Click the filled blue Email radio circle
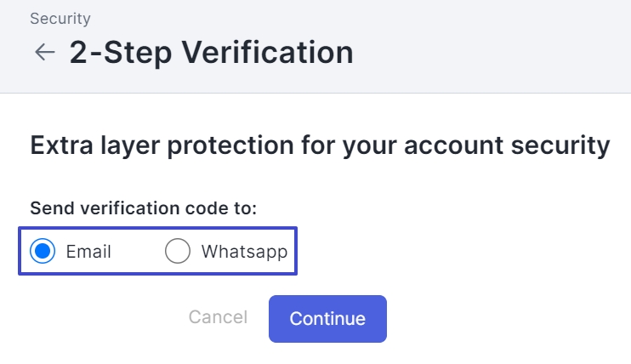Image resolution: width=631 pixels, height=364 pixels. (43, 251)
